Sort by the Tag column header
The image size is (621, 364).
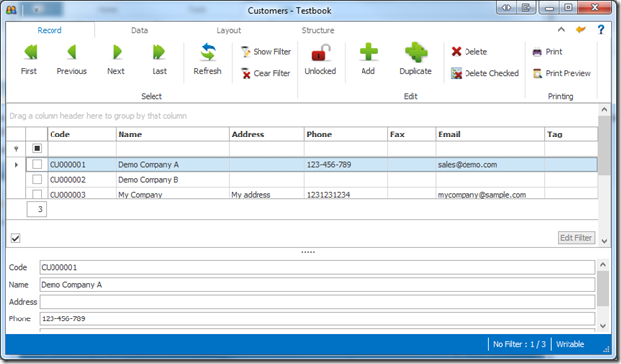coord(571,135)
